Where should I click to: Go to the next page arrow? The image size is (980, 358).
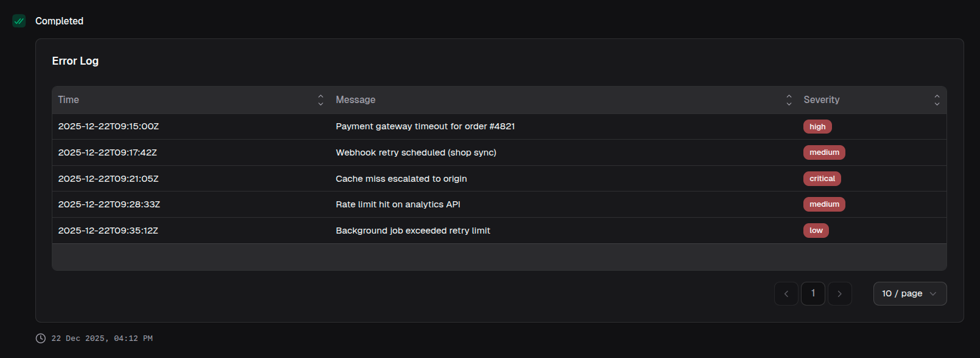tap(839, 294)
